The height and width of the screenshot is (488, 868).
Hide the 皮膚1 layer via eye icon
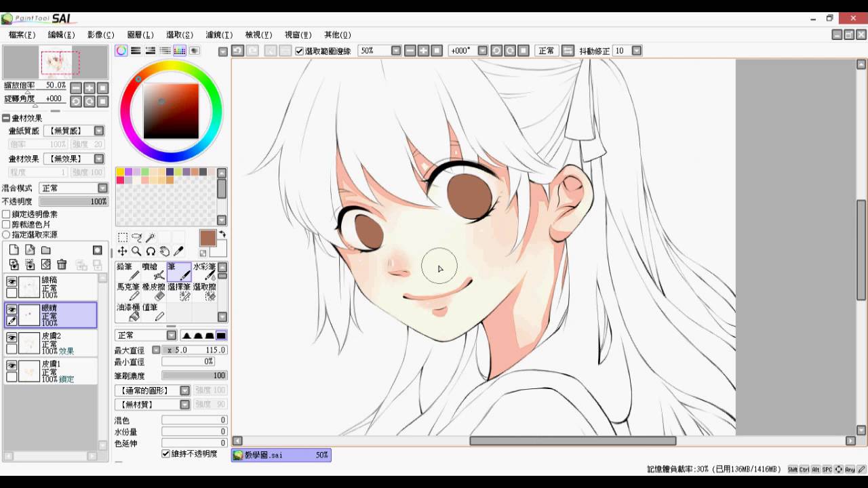coord(12,365)
